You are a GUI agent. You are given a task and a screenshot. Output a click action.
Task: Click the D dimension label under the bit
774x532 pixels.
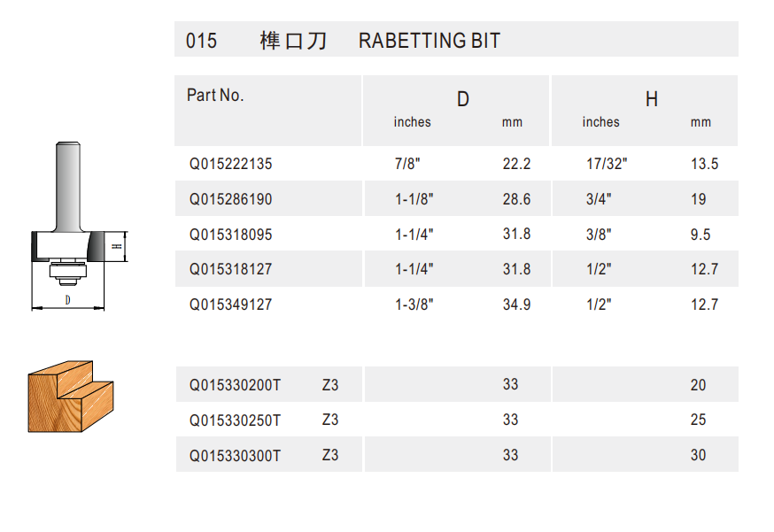coord(68,300)
